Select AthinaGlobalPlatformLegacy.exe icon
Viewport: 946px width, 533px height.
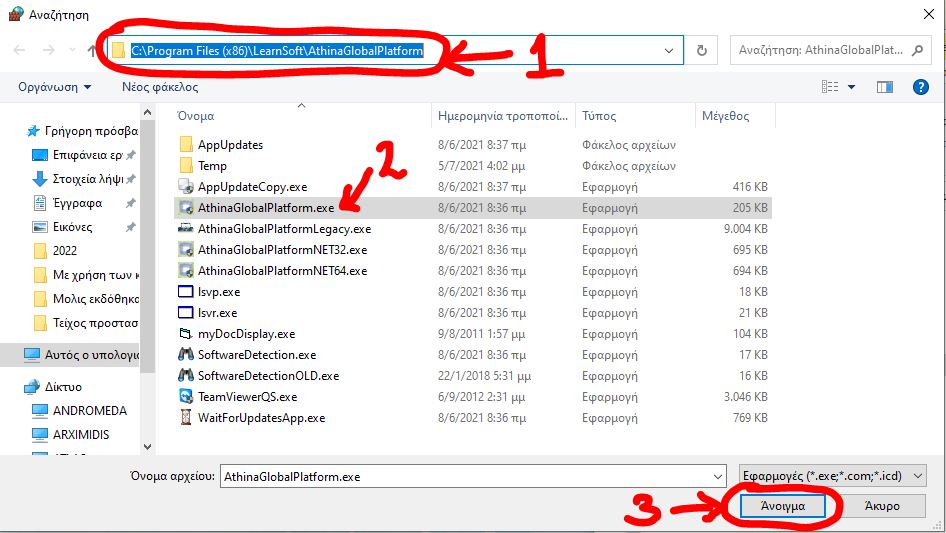click(186, 229)
